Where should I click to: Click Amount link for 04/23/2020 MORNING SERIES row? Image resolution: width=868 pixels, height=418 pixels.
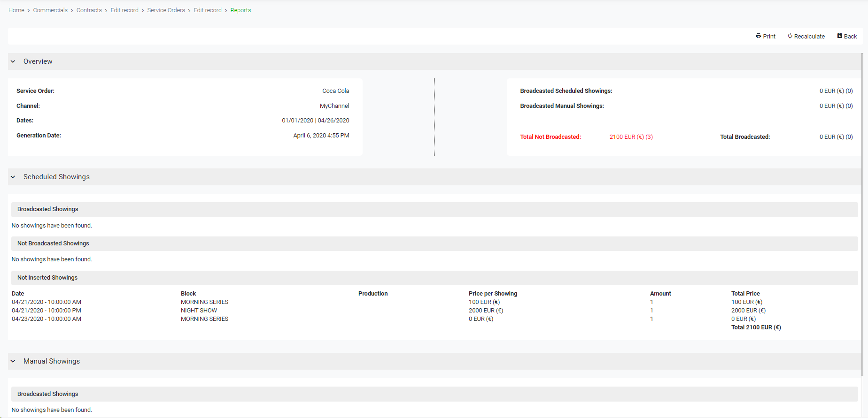pyautogui.click(x=652, y=319)
